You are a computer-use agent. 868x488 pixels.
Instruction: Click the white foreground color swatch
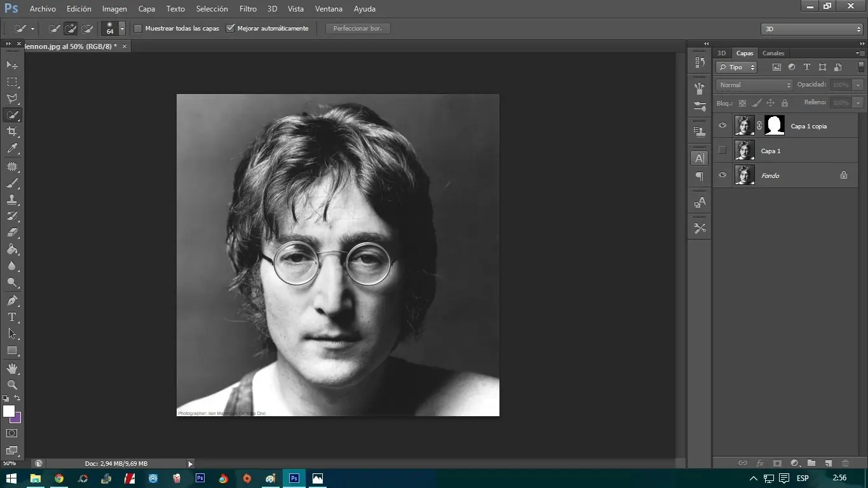(x=8, y=411)
